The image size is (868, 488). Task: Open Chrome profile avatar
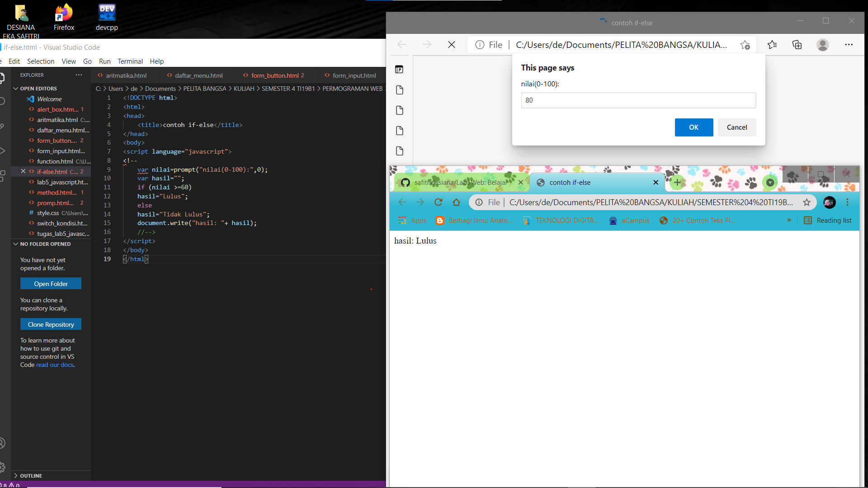pyautogui.click(x=829, y=202)
